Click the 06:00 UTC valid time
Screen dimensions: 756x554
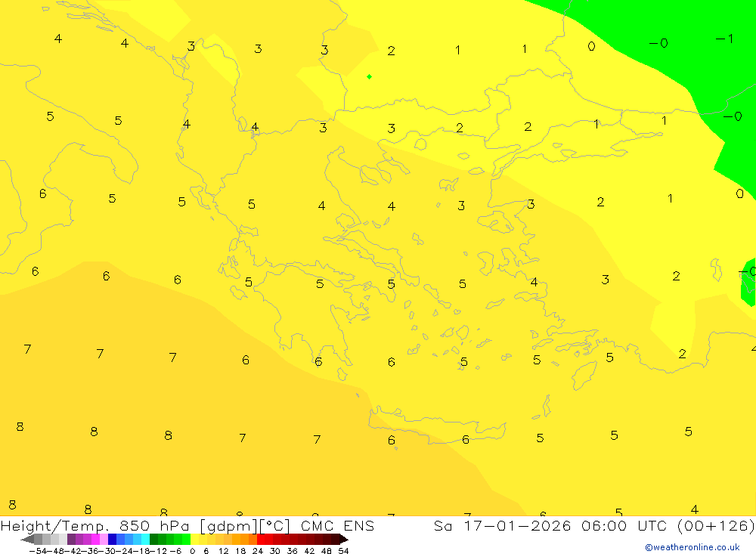[x=624, y=525]
